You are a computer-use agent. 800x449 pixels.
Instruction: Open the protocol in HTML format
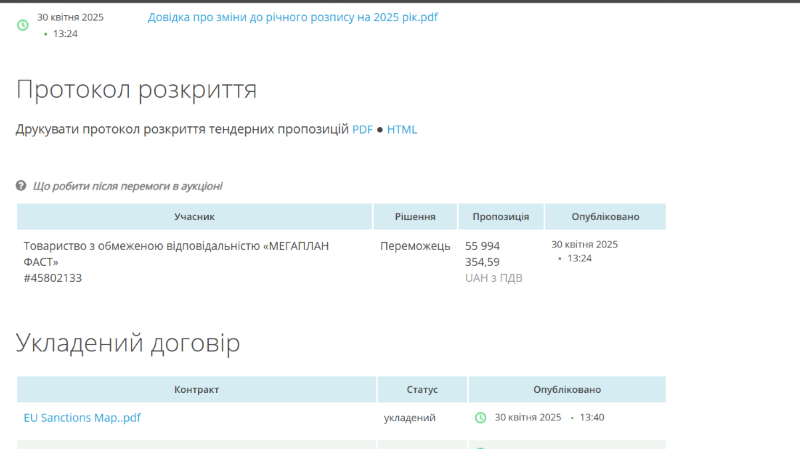pos(402,129)
